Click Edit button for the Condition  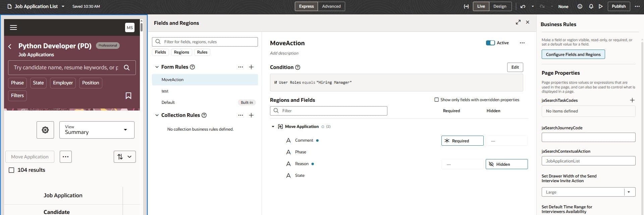(515, 67)
